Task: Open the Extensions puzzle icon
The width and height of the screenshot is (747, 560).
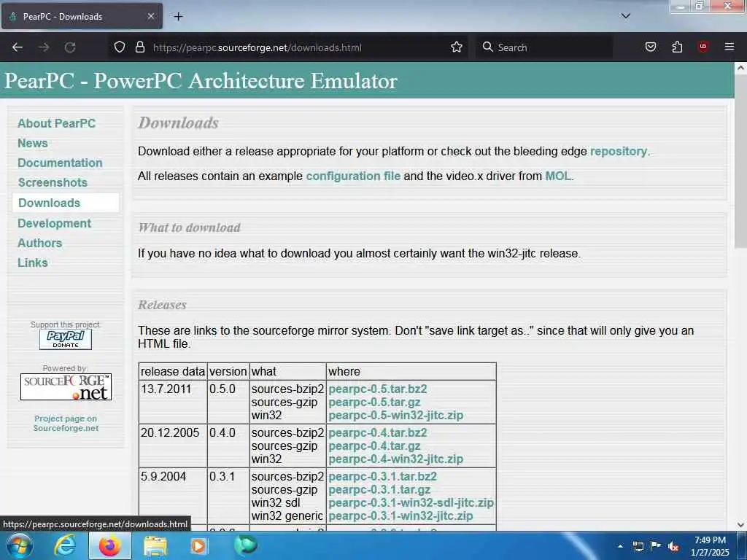Action: pos(677,47)
